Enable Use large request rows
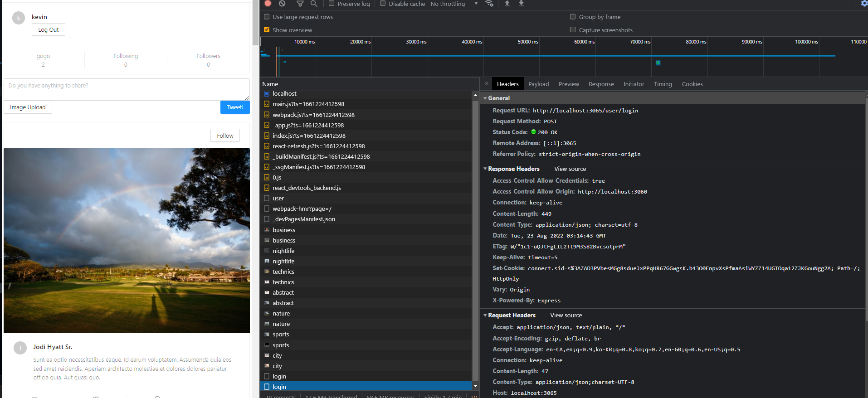The width and height of the screenshot is (868, 398). tap(267, 17)
